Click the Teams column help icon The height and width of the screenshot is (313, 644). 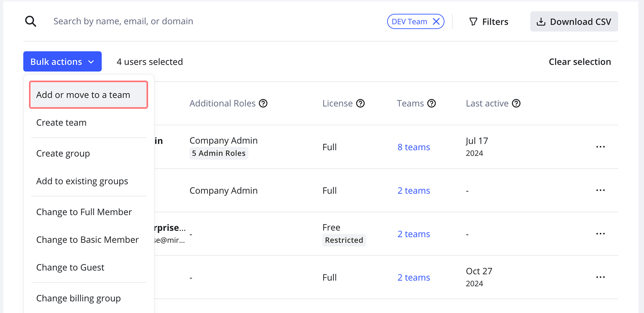click(x=431, y=104)
